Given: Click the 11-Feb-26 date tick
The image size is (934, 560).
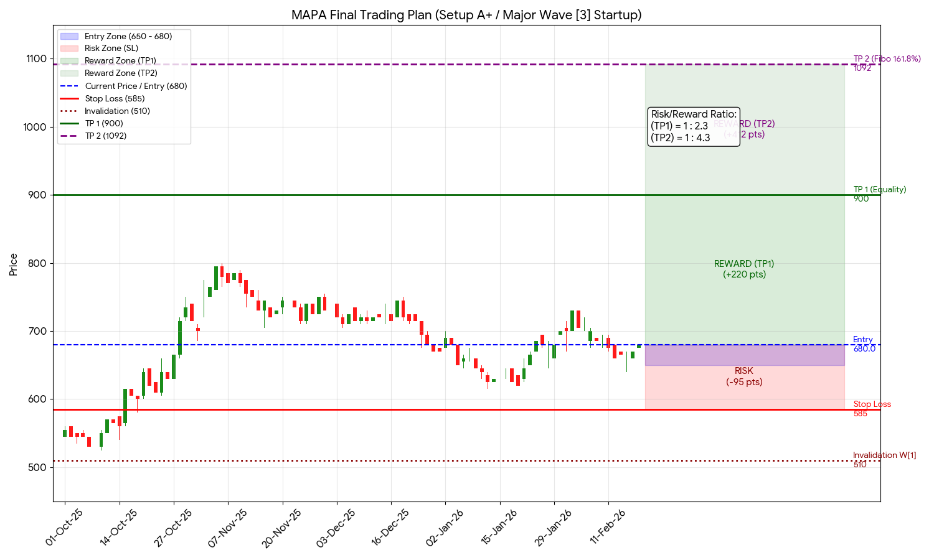Looking at the screenshot, I should [608, 528].
